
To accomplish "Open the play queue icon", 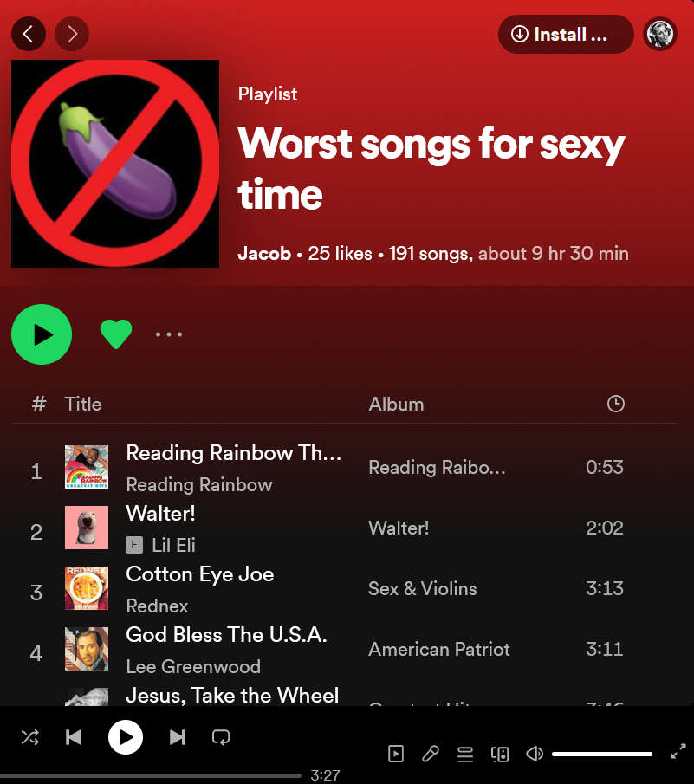I will tap(465, 754).
